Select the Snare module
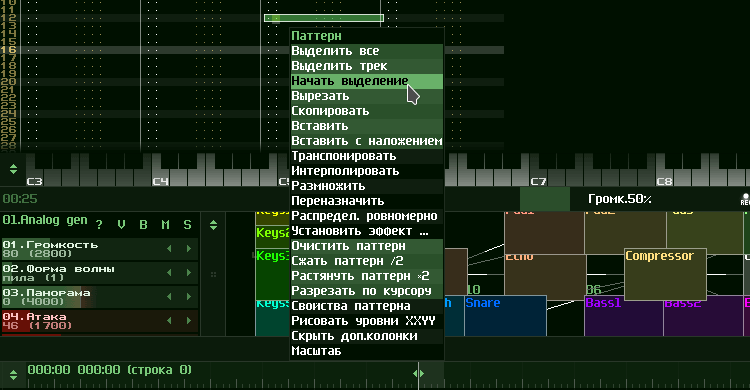Viewport: 750px width, 390px height. click(505, 316)
